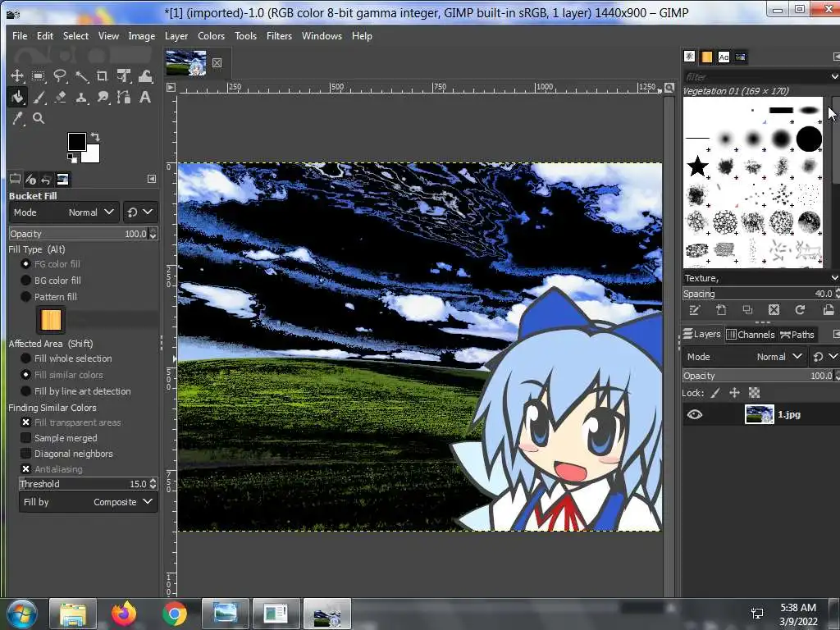The width and height of the screenshot is (840, 630).
Task: Open the Layer menu
Action: 176,36
